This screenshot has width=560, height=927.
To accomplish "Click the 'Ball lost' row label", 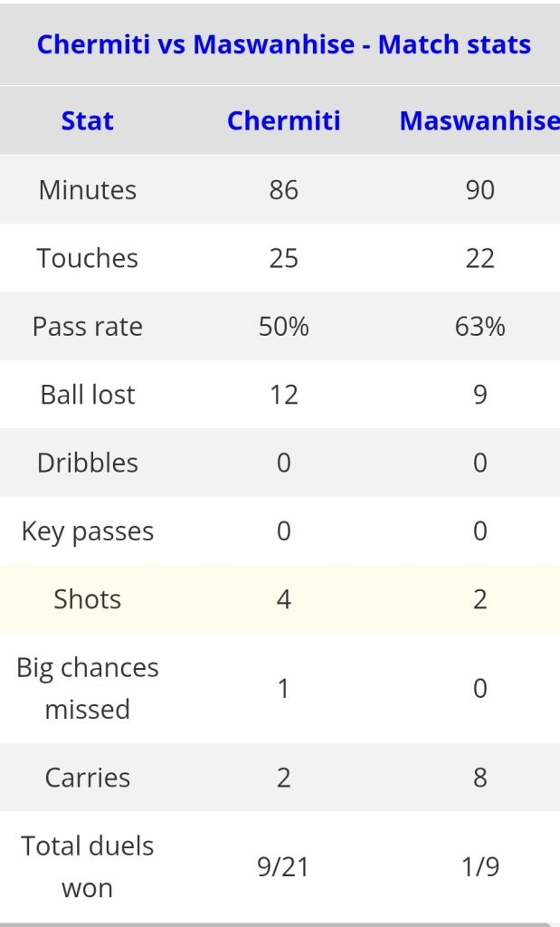I will point(88,395).
